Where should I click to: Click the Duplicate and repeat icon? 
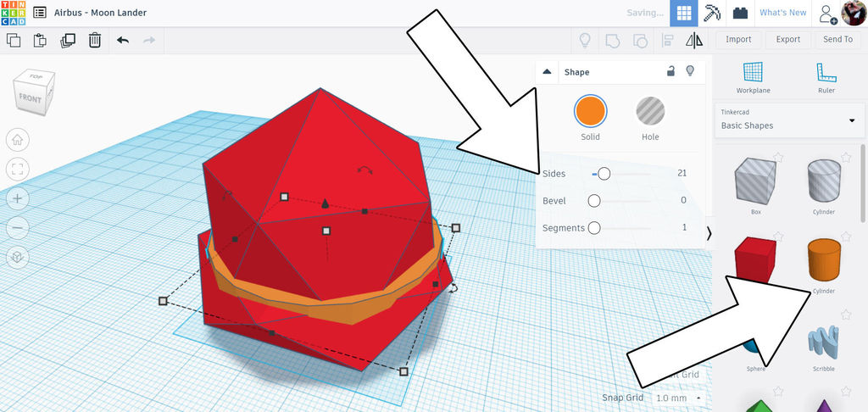68,40
